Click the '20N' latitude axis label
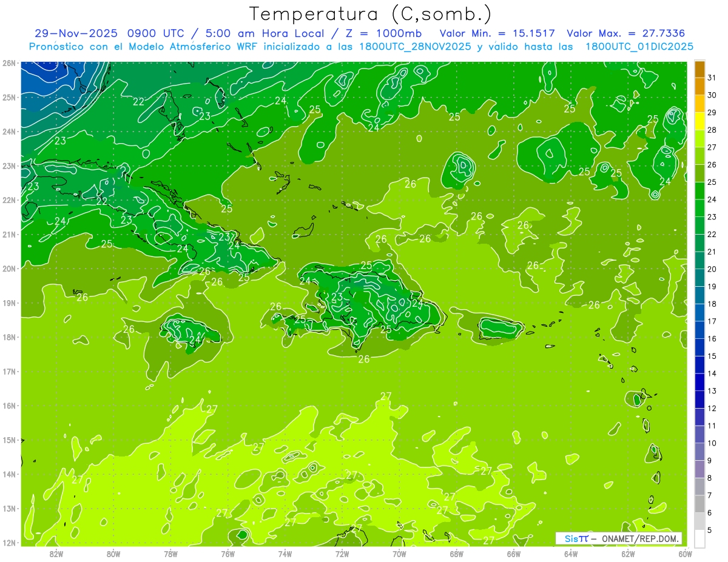Screen dimensions: 728x562 coord(9,269)
